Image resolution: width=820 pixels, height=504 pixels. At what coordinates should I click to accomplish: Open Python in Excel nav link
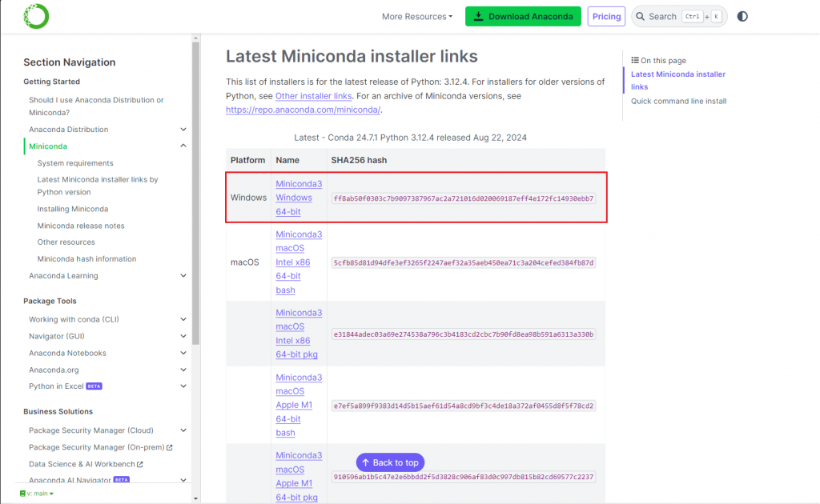coord(56,386)
